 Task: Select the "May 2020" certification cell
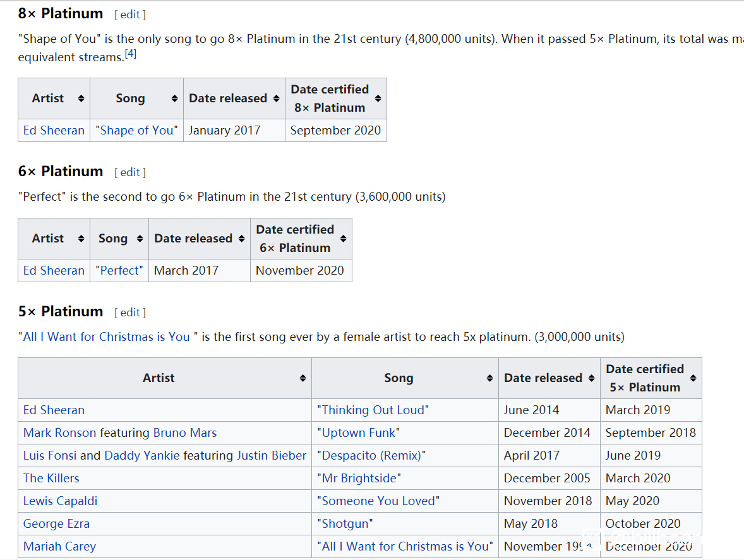pyautogui.click(x=651, y=501)
